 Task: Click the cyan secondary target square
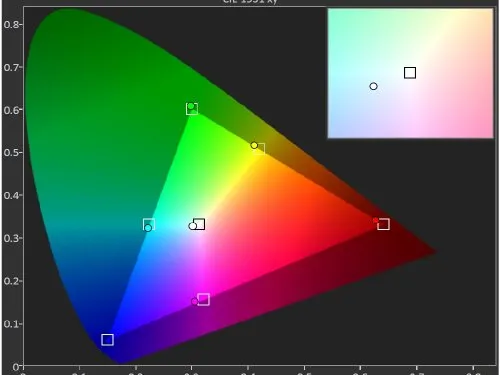click(x=149, y=224)
